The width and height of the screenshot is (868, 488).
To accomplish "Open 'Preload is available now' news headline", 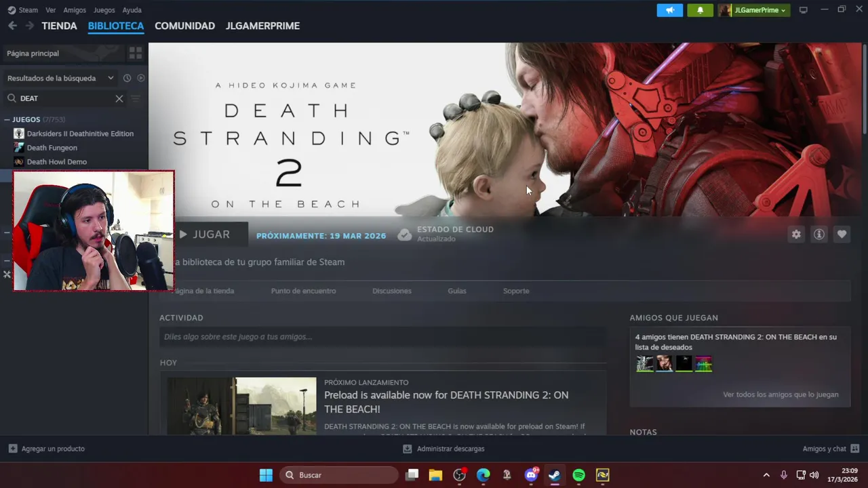I will pyautogui.click(x=446, y=402).
